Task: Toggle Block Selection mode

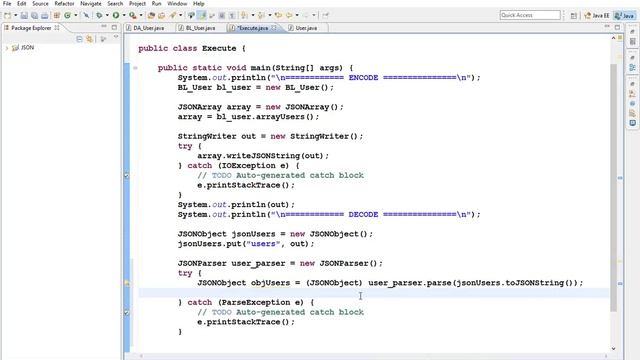Action: [222, 16]
